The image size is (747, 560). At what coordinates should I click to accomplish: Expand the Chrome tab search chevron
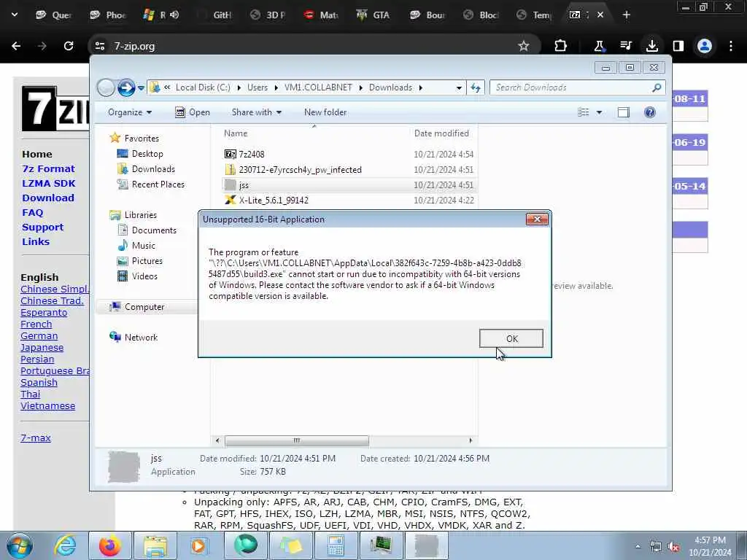click(x=15, y=15)
